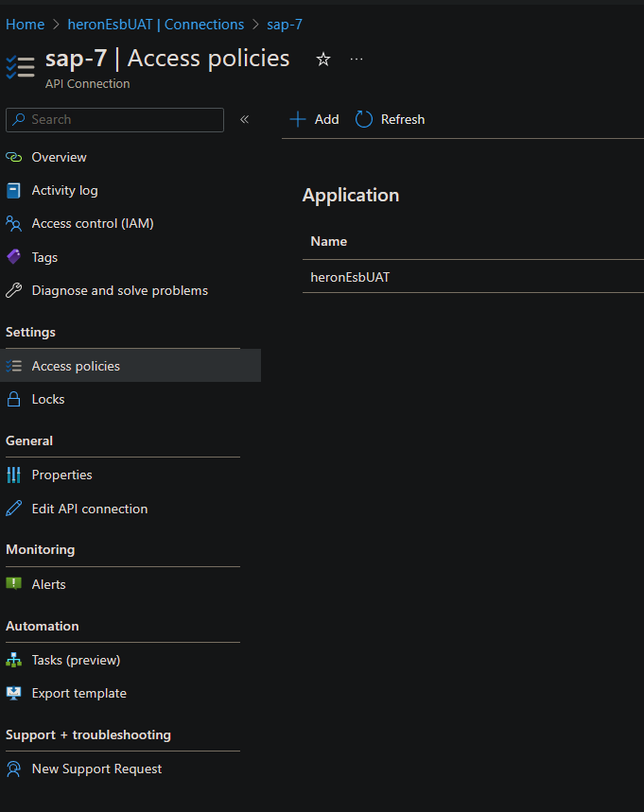This screenshot has width=644, height=812.
Task: Click the purple Tags icon
Action: coord(14,257)
